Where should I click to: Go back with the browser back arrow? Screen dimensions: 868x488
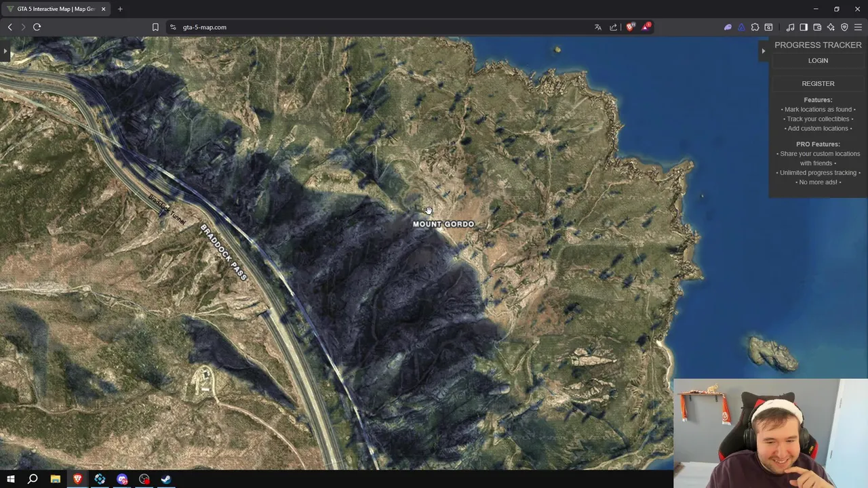point(10,27)
